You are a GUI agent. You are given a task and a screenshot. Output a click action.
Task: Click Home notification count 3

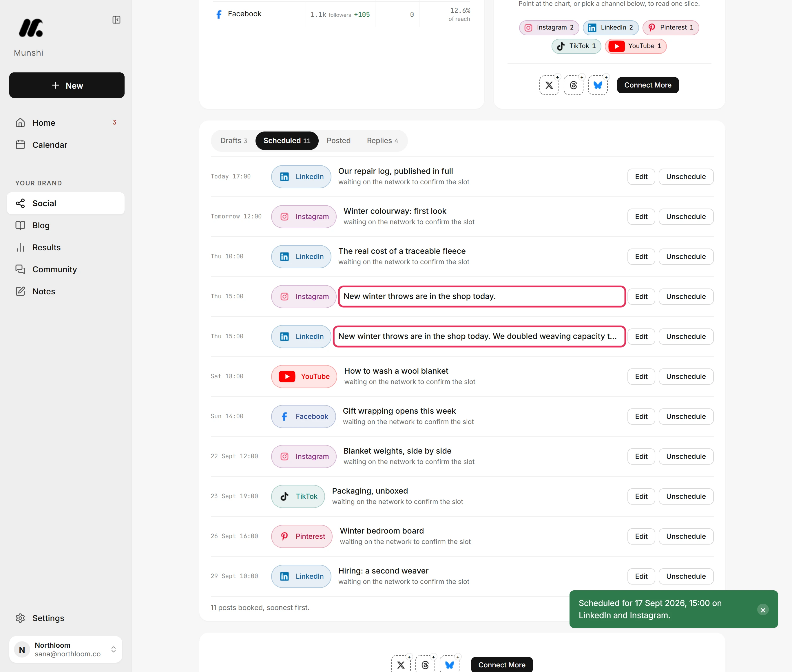114,122
